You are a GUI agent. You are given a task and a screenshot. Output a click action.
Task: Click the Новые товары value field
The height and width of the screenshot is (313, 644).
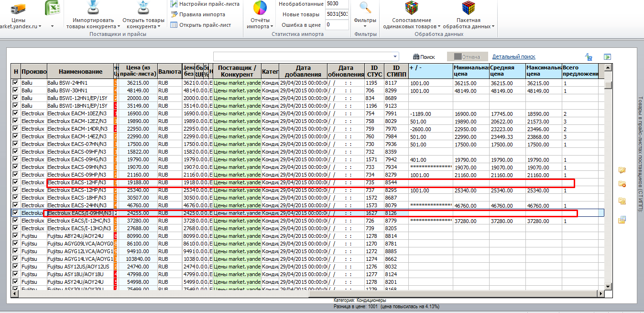point(337,14)
